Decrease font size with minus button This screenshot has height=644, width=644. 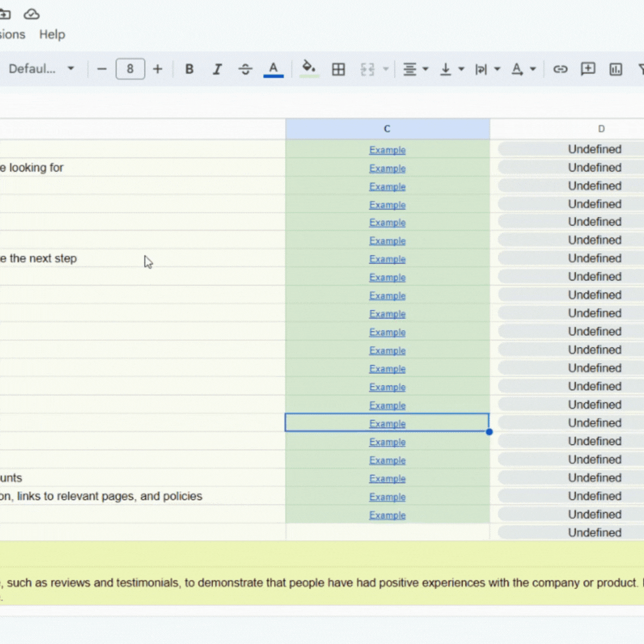[x=101, y=69]
